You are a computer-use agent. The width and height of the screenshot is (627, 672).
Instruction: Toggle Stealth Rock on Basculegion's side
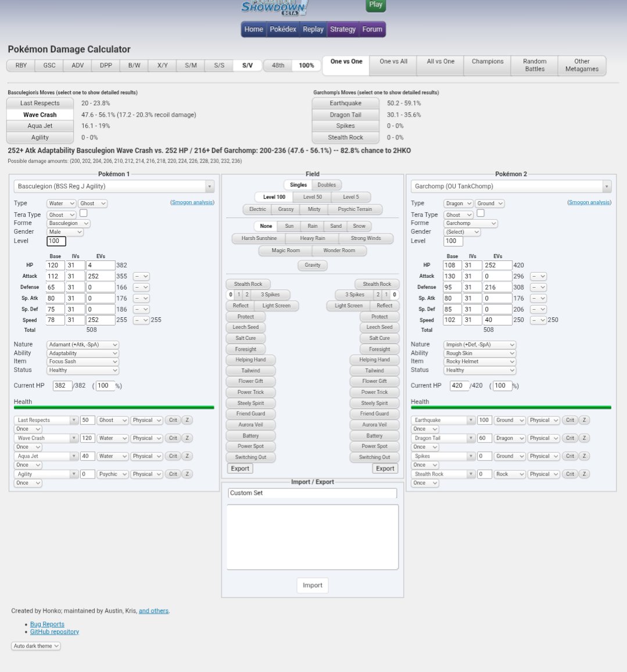[x=248, y=284]
